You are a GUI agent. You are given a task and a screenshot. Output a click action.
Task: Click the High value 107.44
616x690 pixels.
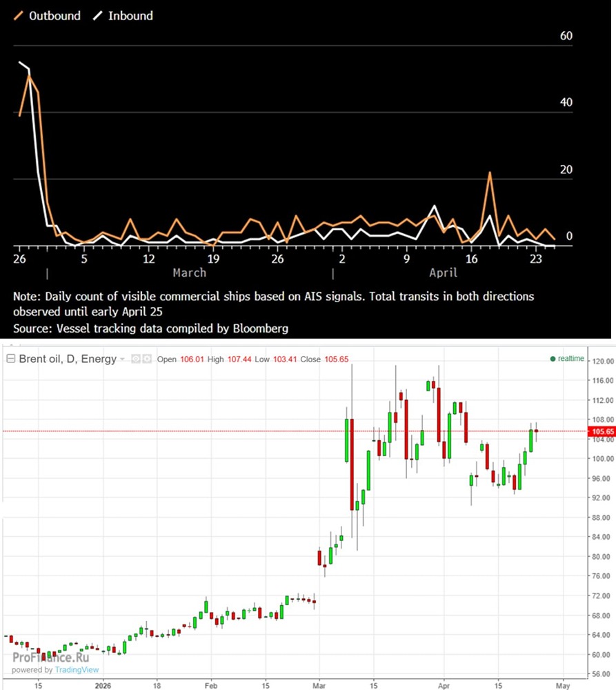(239, 359)
